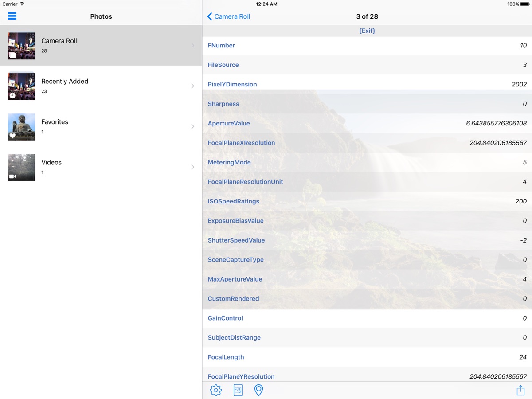Select the FocalLength row
The height and width of the screenshot is (399, 532).
[x=367, y=357]
